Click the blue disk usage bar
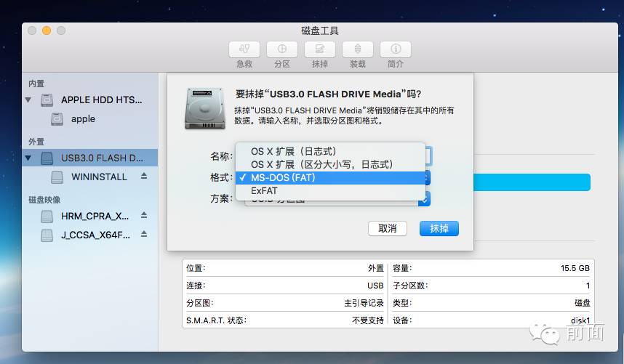This screenshot has height=364, width=624. 532,182
